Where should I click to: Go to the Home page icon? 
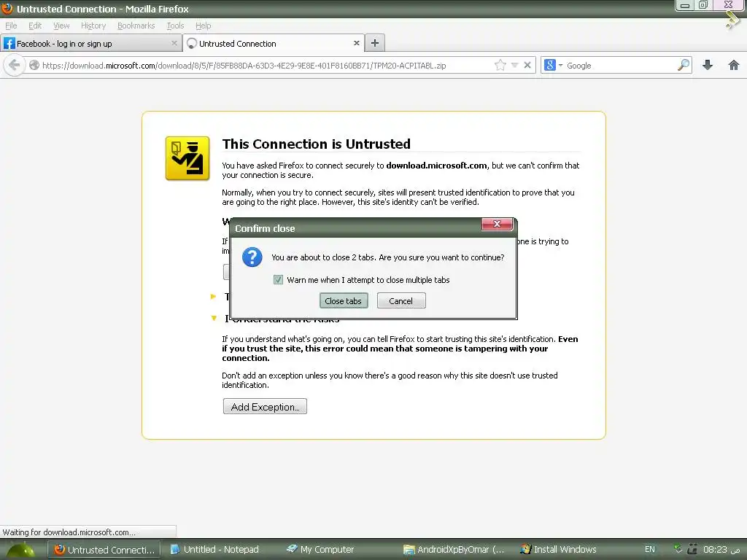pyautogui.click(x=734, y=65)
